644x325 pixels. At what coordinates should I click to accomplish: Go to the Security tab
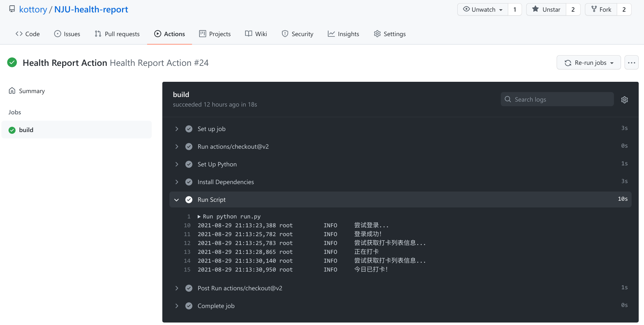(x=297, y=34)
